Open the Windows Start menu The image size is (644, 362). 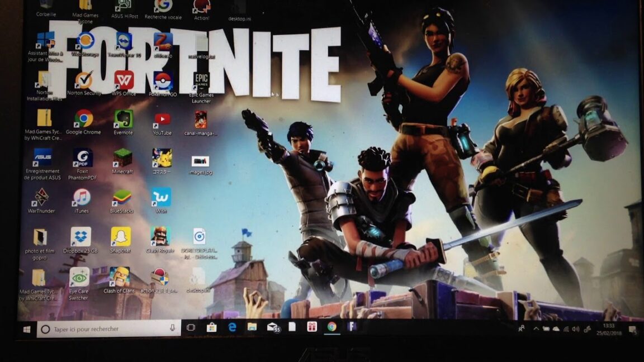tap(27, 329)
